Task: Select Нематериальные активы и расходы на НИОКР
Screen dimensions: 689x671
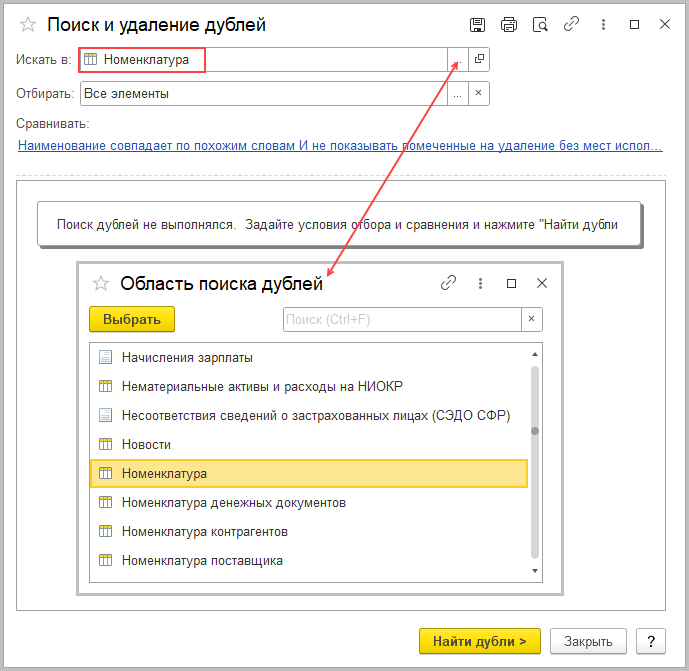Action: (x=308, y=386)
